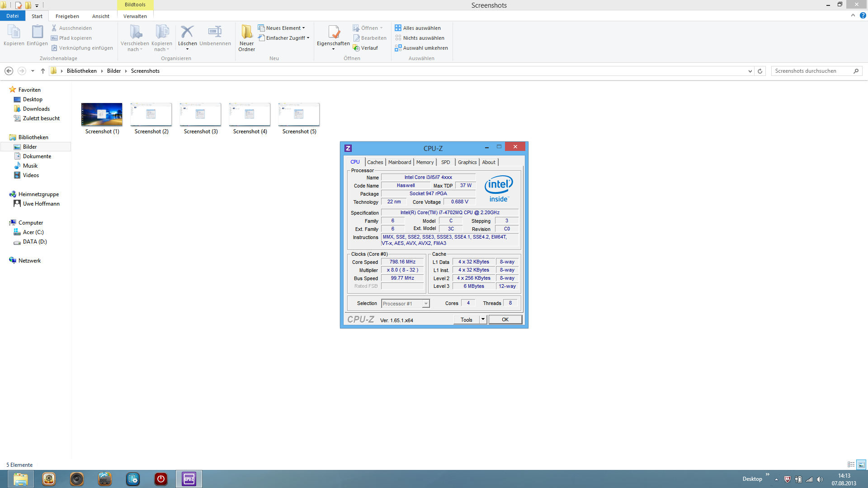This screenshot has height=488, width=868.
Task: Open the address bar history dropdown
Action: tap(750, 71)
